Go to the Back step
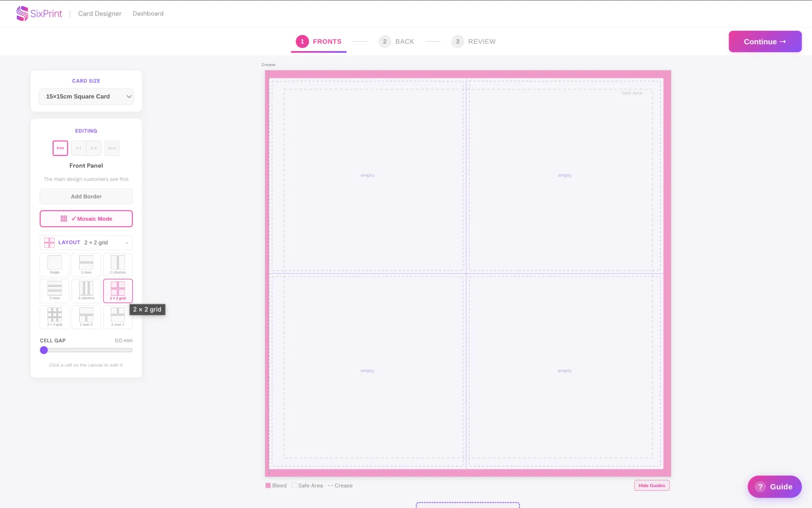The image size is (812, 508). [x=397, y=42]
